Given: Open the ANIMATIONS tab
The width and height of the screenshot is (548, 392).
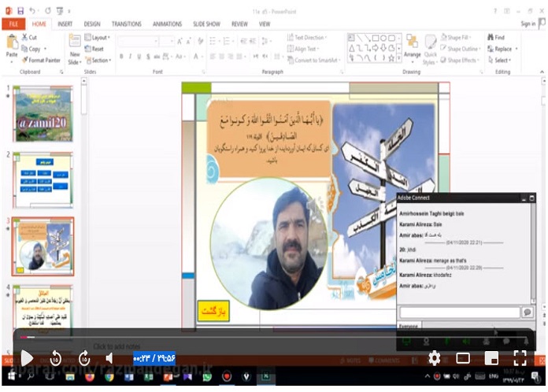Looking at the screenshot, I should click(167, 24).
